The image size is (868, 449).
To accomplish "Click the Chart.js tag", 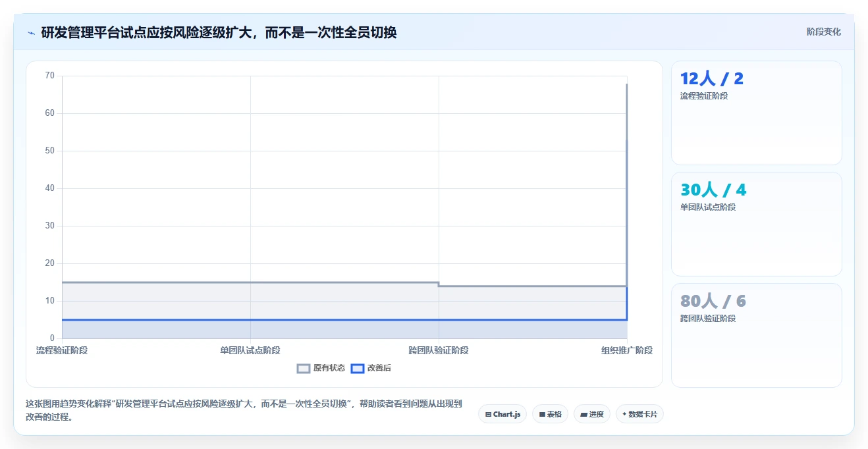I will click(x=502, y=414).
